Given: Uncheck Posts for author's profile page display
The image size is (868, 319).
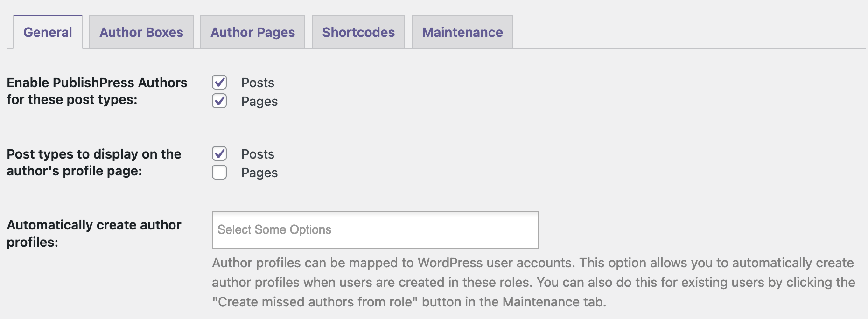Looking at the screenshot, I should (219, 153).
